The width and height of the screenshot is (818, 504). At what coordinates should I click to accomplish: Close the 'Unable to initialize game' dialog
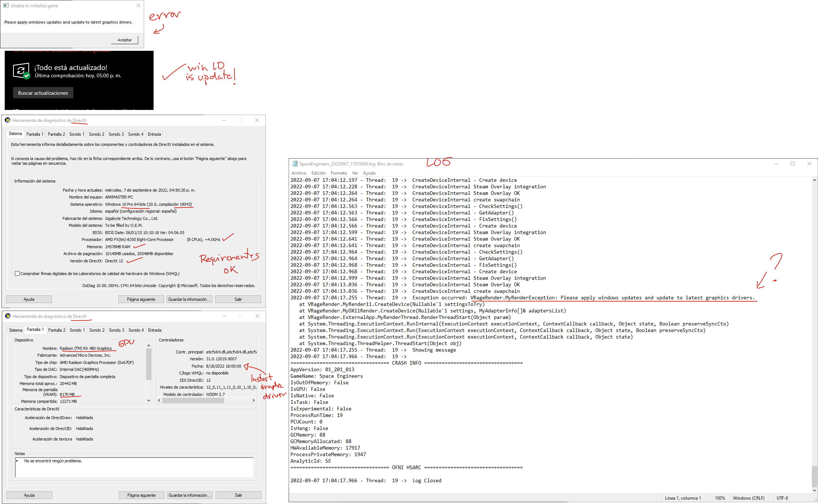(138, 5)
